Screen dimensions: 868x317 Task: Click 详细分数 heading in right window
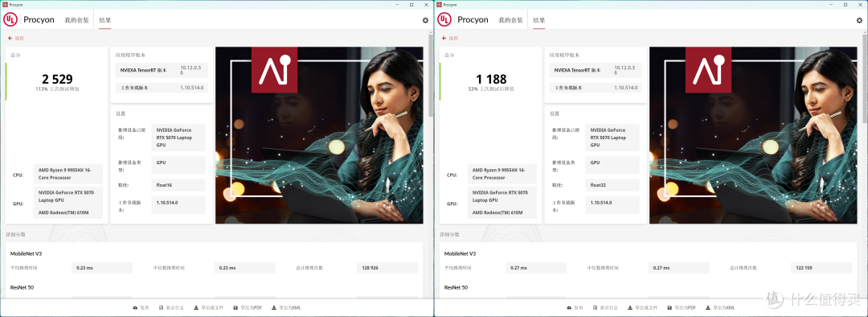[449, 235]
